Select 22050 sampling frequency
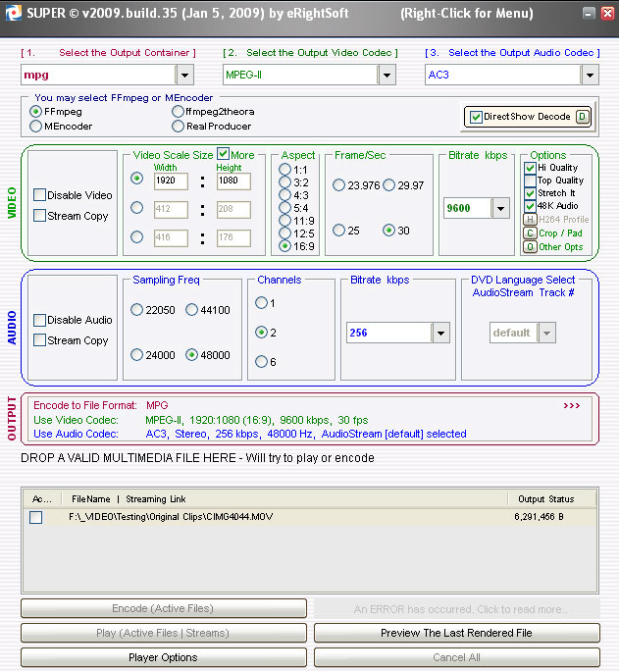This screenshot has height=672, width=619. [x=136, y=309]
